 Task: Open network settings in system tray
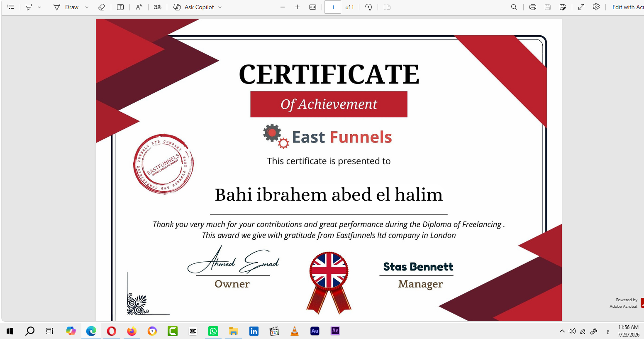583,331
